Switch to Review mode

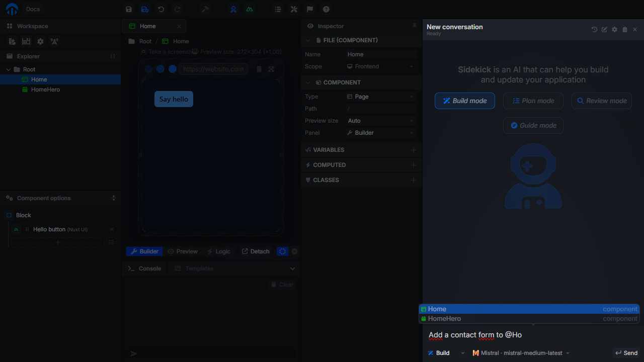(602, 101)
